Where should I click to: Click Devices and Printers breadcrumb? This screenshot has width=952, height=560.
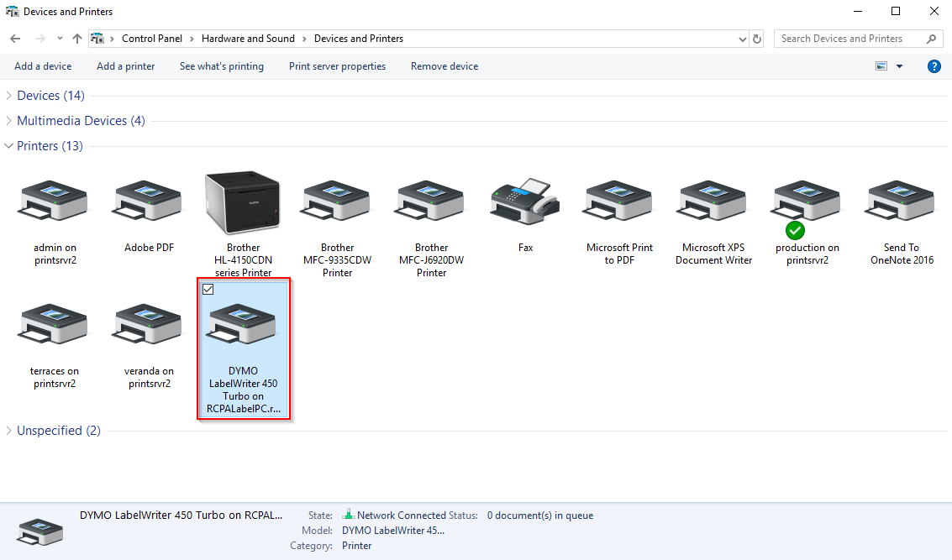point(358,39)
